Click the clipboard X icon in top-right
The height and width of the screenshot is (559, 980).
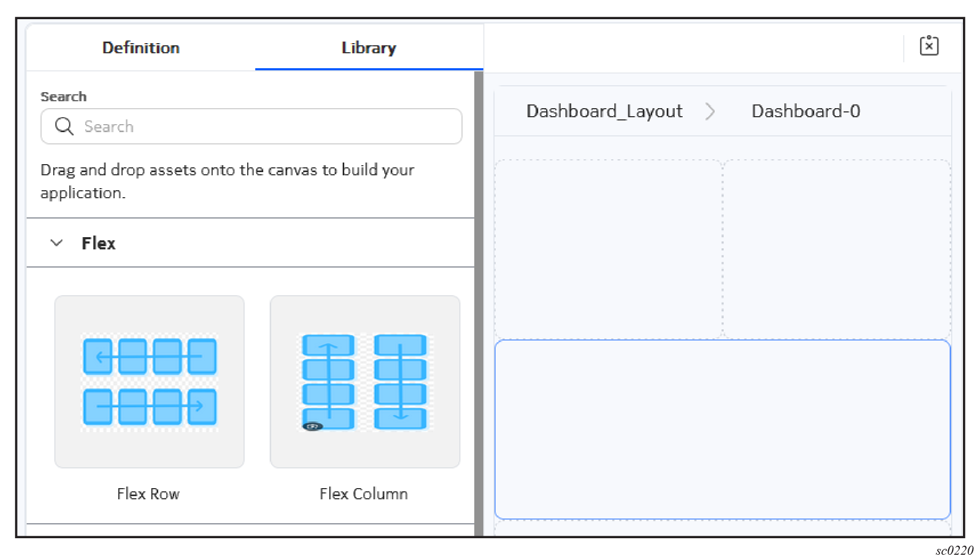coord(929,46)
